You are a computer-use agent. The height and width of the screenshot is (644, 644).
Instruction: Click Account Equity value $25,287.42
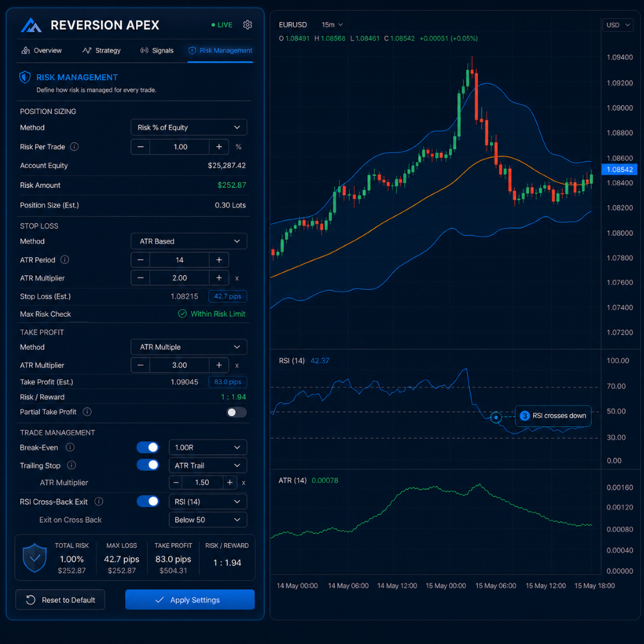[x=227, y=165]
